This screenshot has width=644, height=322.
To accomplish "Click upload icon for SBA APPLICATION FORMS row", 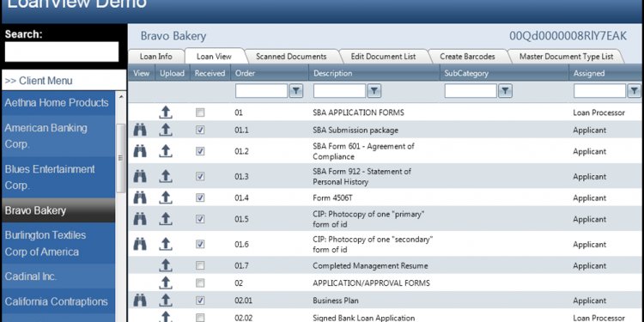I will tap(166, 112).
